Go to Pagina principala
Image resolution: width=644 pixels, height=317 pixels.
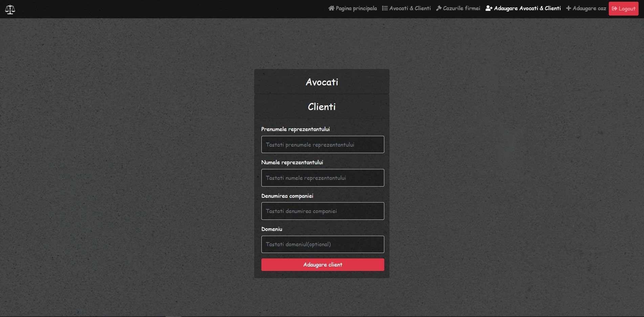click(356, 8)
